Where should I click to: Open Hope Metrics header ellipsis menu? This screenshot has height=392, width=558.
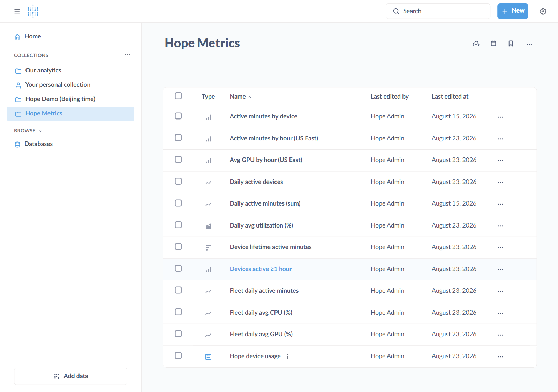tap(529, 44)
